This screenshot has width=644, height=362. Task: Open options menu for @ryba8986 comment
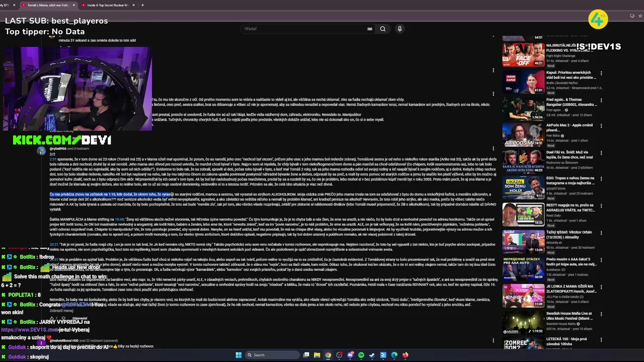(x=493, y=148)
